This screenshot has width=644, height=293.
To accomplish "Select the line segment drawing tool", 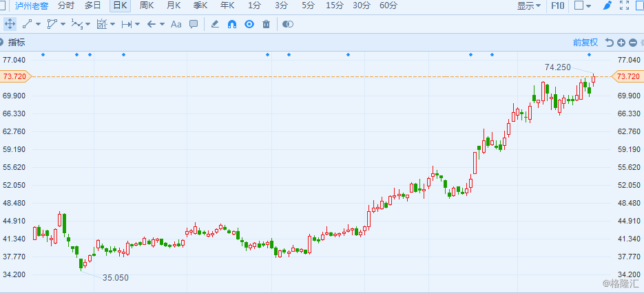I will tap(27, 24).
